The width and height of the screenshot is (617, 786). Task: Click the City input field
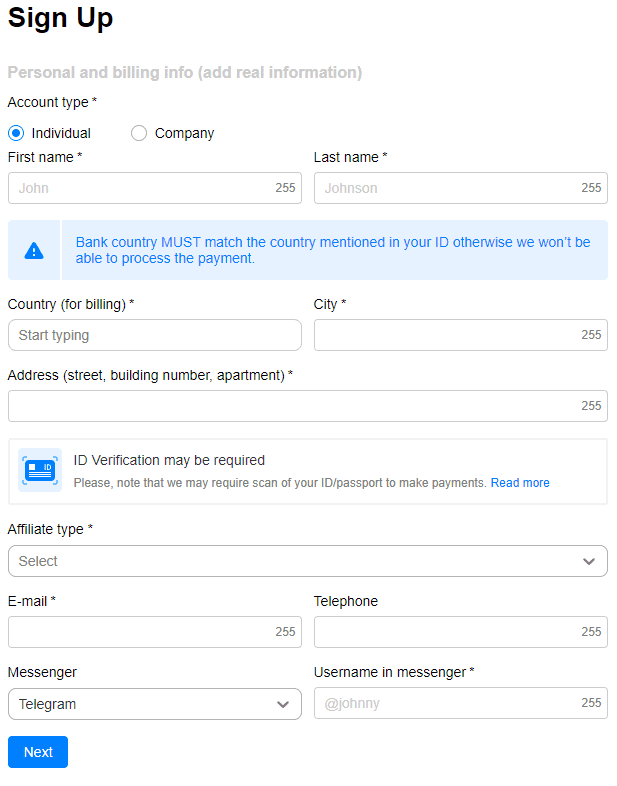point(461,335)
